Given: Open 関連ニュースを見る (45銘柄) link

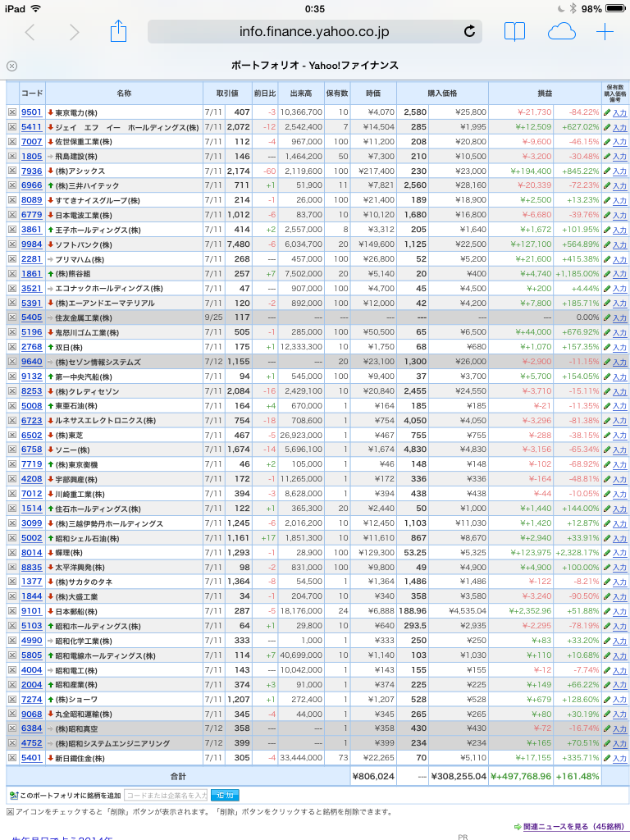Looking at the screenshot, I should coord(573,827).
